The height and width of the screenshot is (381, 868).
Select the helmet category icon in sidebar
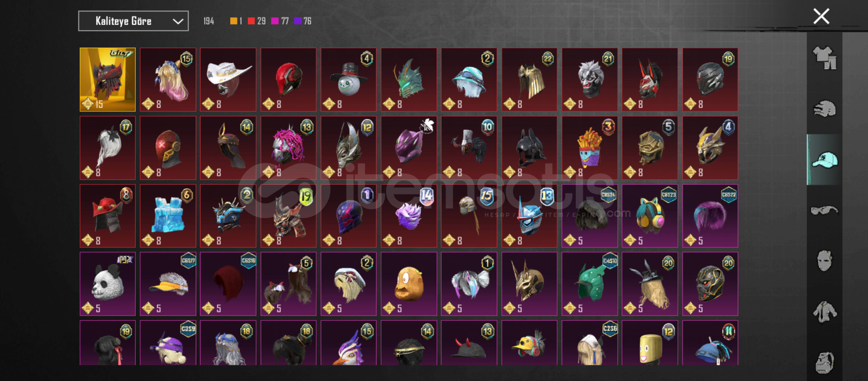coord(825,109)
